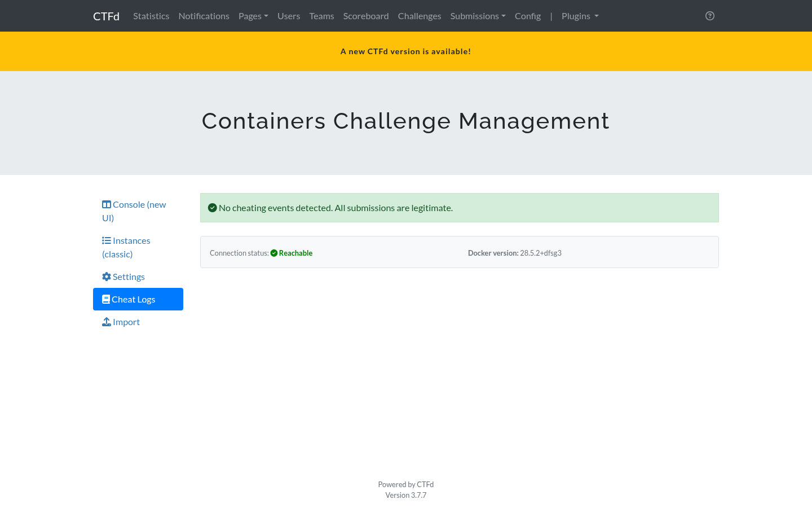This screenshot has width=812, height=508.
Task: Click the Import upload icon
Action: pyautogui.click(x=107, y=322)
